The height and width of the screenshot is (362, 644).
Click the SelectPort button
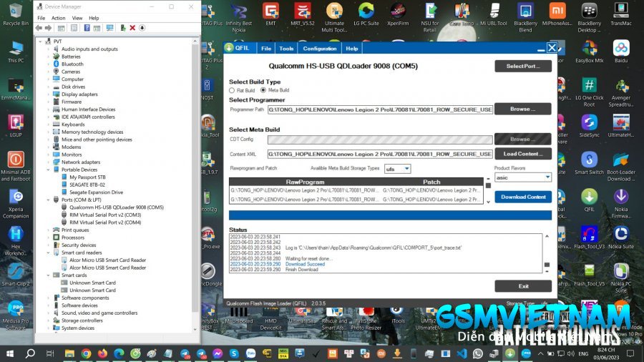[523, 66]
